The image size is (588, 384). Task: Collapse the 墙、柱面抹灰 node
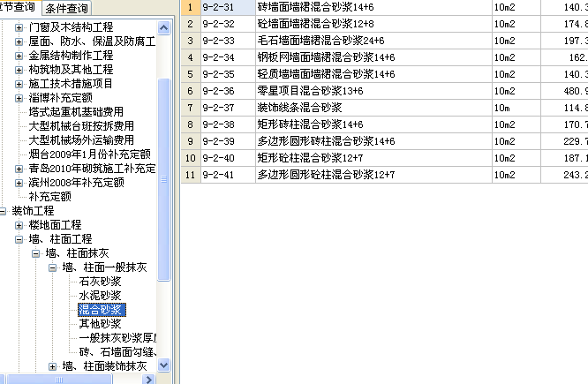coord(35,253)
